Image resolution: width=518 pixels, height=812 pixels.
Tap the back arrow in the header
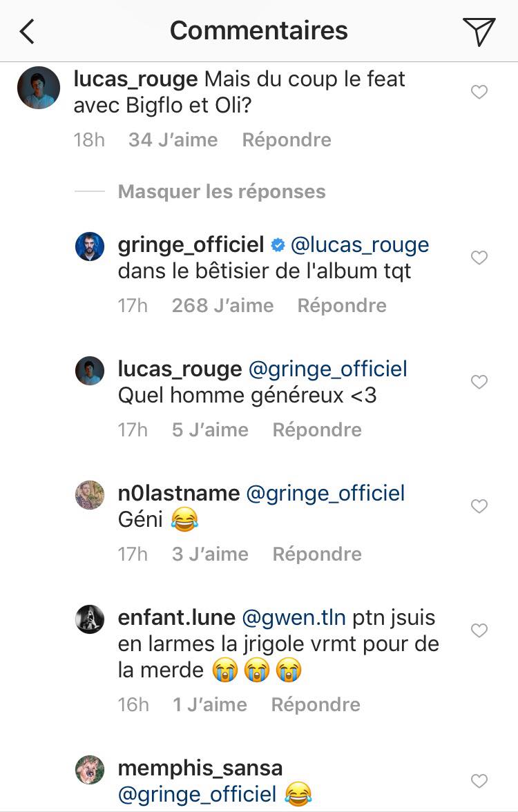click(x=27, y=31)
